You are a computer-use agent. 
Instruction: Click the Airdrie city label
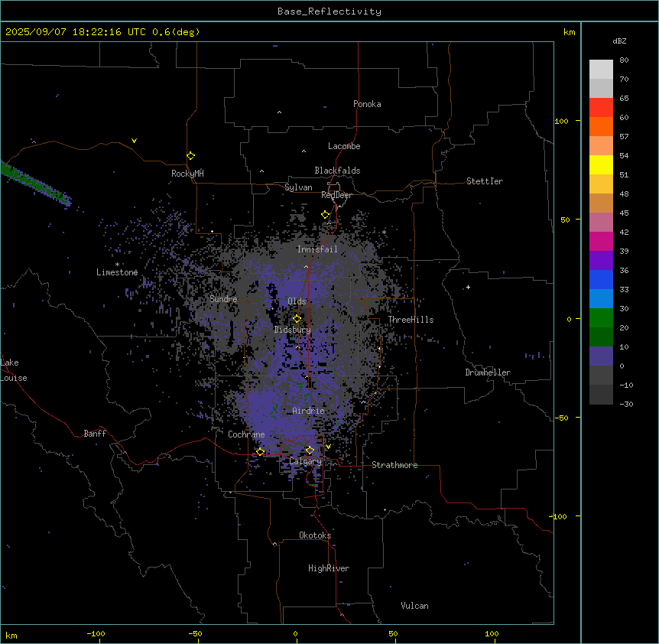309,411
